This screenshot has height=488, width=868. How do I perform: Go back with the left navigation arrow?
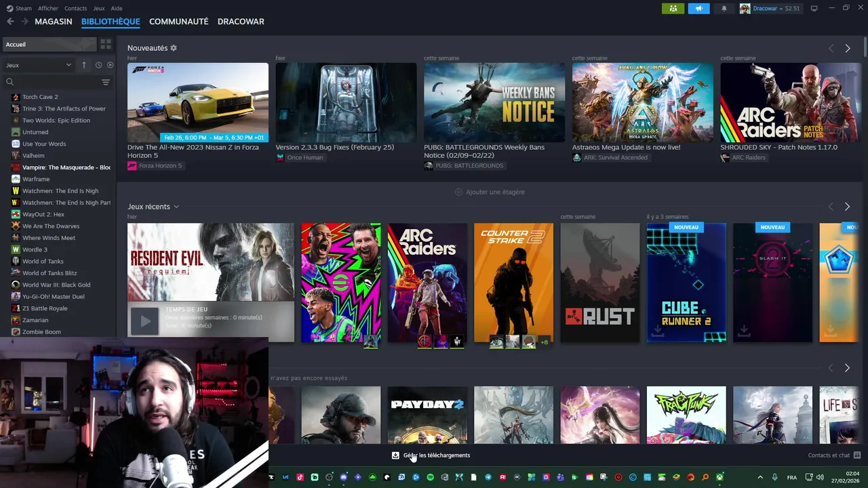click(10, 22)
